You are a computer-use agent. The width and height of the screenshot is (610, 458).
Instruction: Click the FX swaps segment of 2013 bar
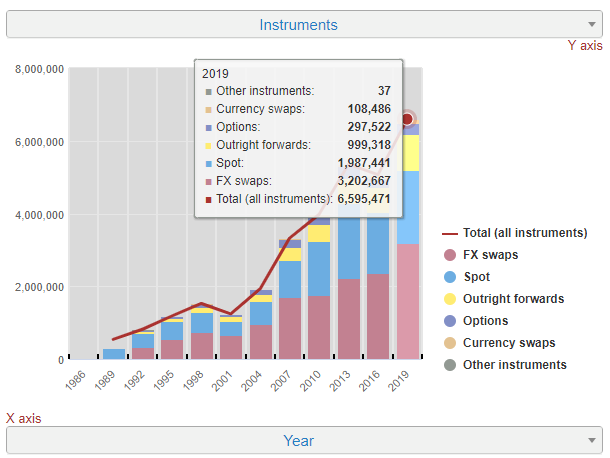tap(349, 319)
